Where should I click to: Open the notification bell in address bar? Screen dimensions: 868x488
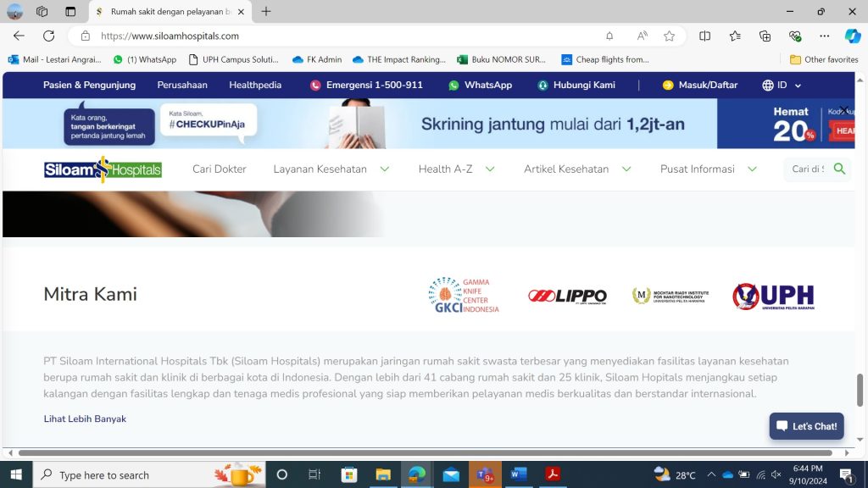(x=609, y=36)
